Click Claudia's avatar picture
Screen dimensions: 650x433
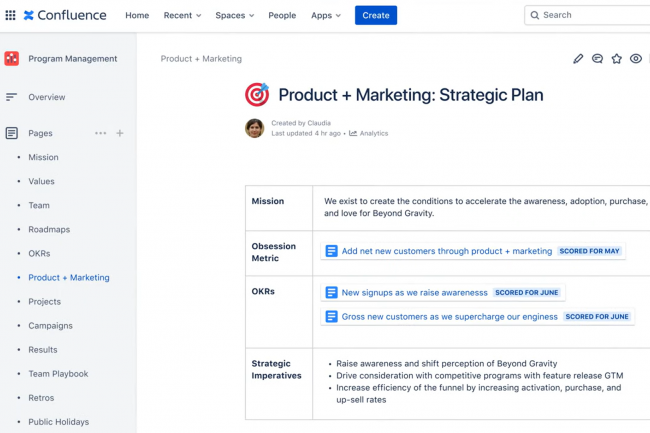254,128
